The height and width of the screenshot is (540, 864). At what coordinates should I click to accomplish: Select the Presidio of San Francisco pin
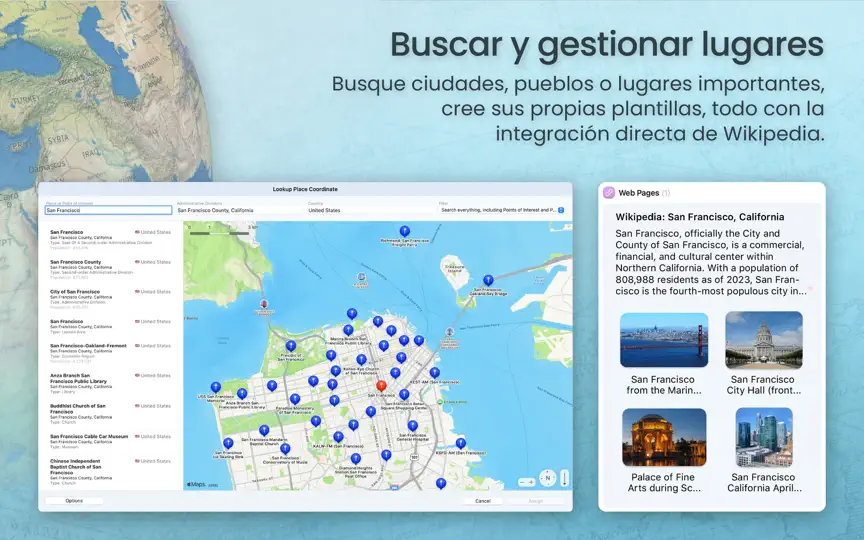tap(290, 347)
